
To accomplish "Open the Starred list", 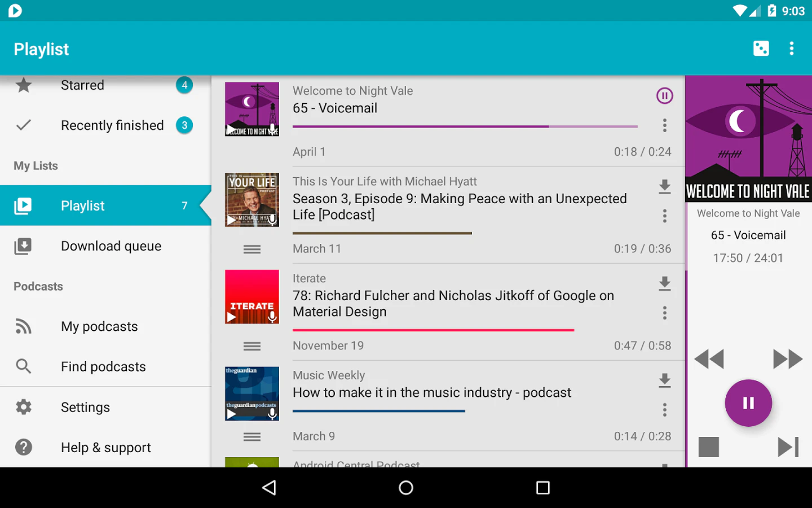I will click(105, 85).
